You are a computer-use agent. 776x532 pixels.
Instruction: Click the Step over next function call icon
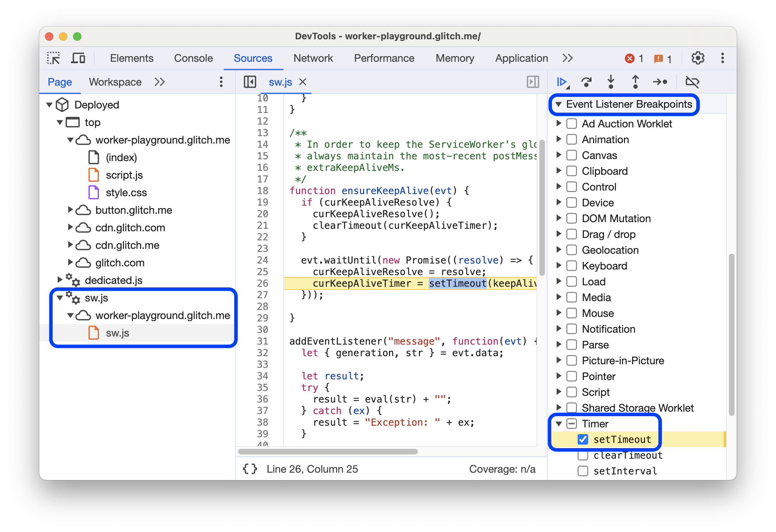coord(586,82)
